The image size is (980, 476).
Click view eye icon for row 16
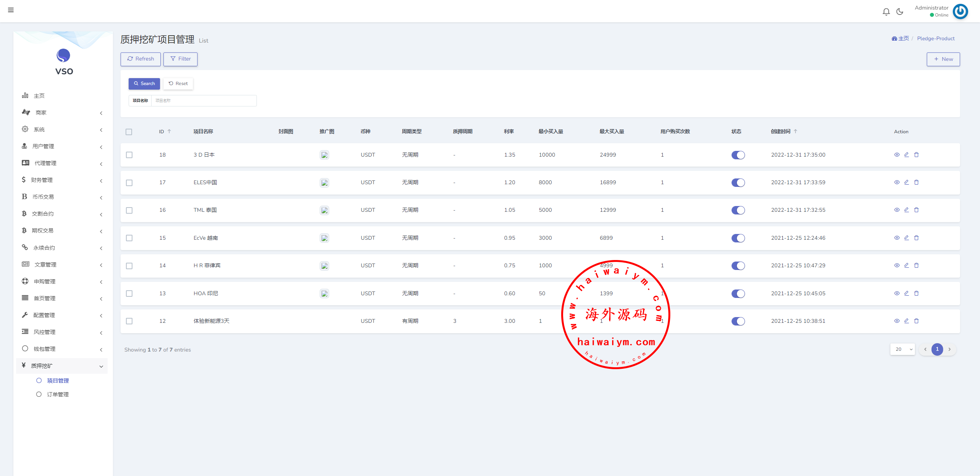coord(897,210)
